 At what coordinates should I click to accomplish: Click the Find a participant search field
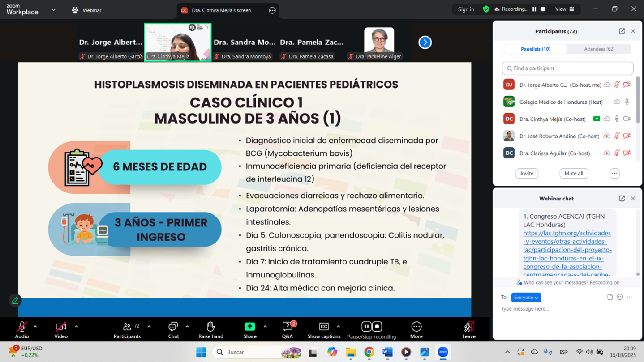coord(567,68)
